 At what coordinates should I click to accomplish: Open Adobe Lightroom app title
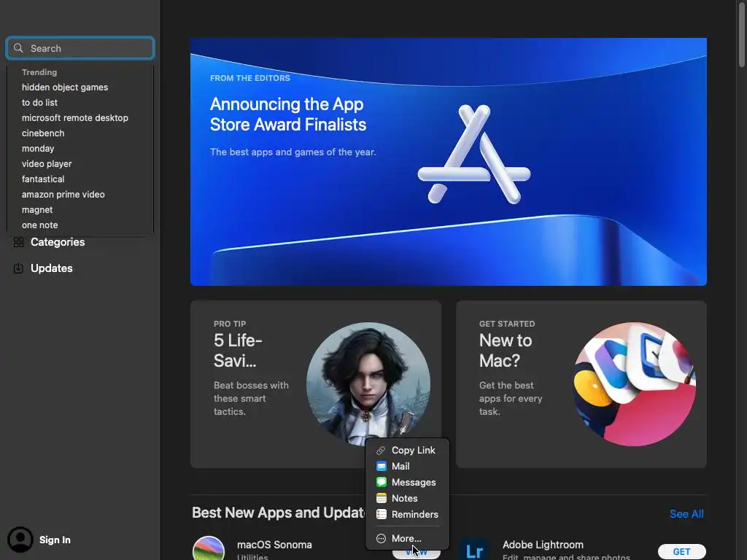pos(543,545)
